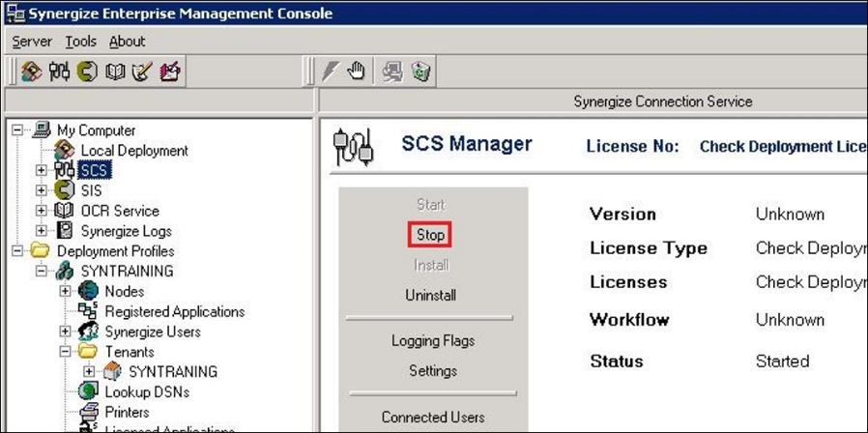Click the SYNTRANING tenant house icon
868x433 pixels.
coord(112,371)
